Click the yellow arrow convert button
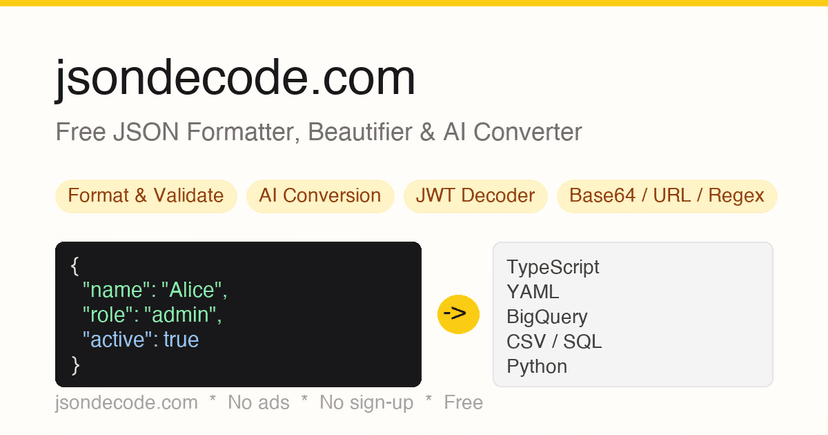 coord(458,314)
